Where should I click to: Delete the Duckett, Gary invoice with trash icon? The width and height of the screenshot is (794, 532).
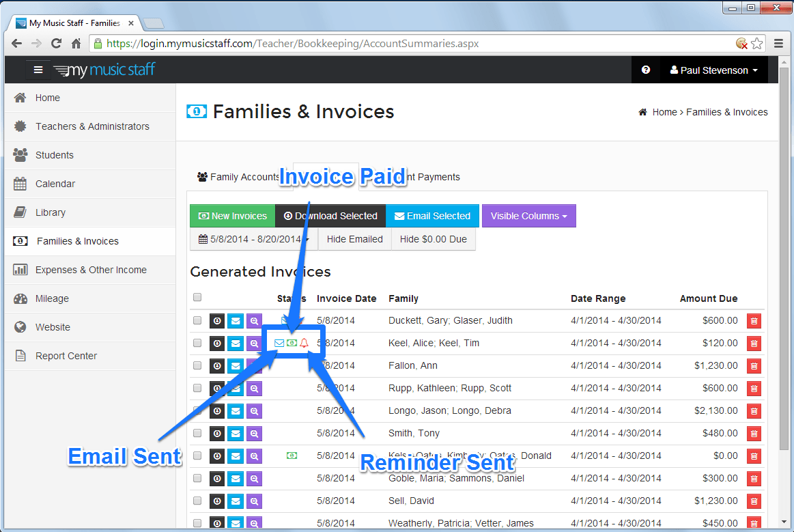click(x=754, y=321)
